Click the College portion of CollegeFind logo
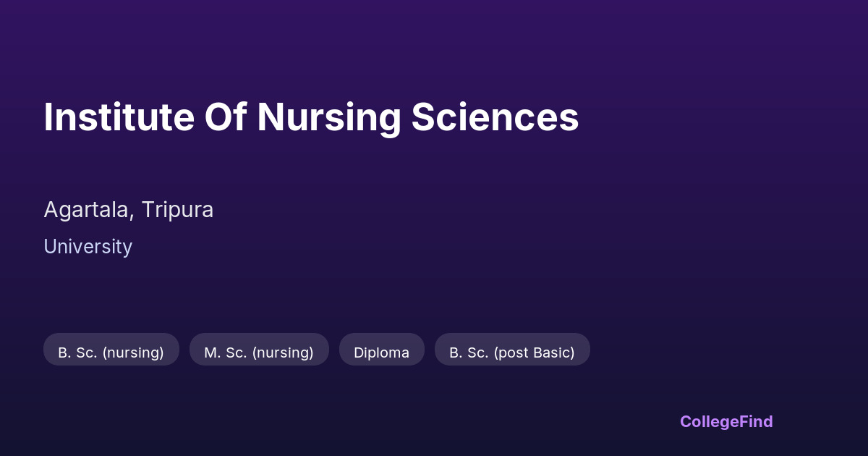This screenshot has height=456, width=868. (709, 421)
